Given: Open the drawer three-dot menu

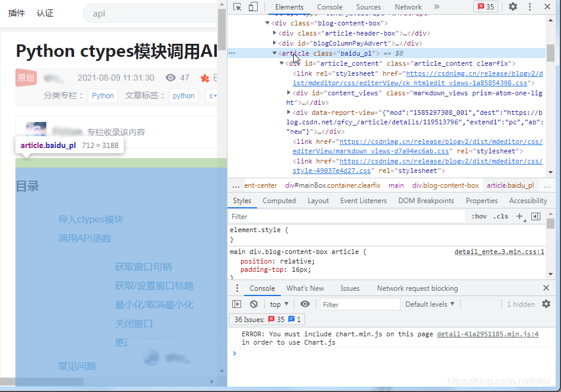Looking at the screenshot, I should pos(237,288).
